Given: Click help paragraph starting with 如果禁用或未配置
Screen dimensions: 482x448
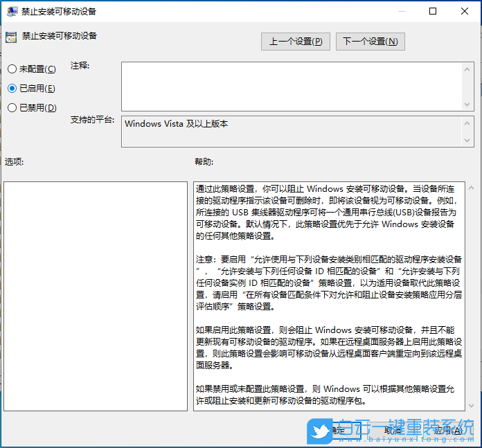Looking at the screenshot, I should [x=325, y=395].
